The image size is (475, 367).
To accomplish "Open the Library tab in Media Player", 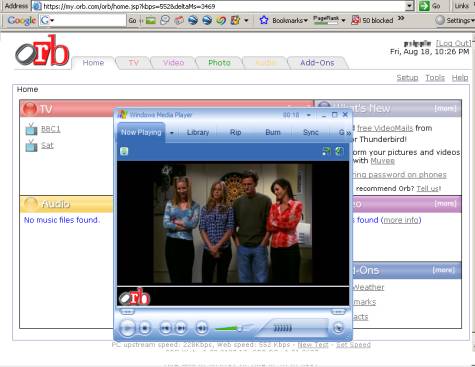I will (198, 132).
